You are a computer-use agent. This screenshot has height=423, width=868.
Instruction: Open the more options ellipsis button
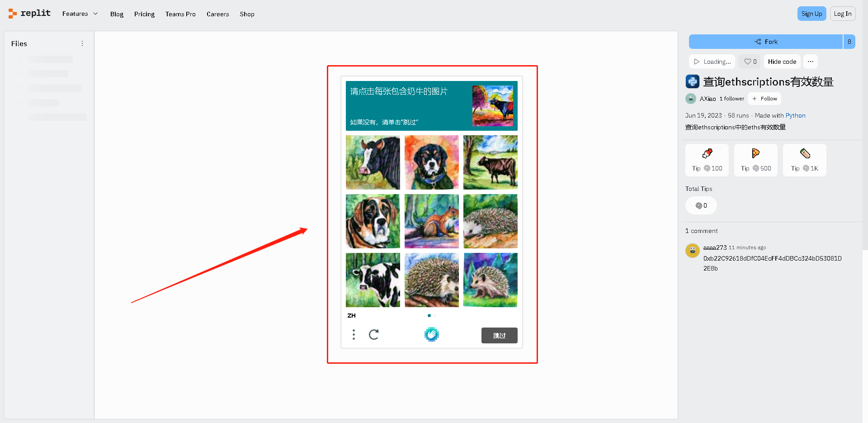coord(811,62)
